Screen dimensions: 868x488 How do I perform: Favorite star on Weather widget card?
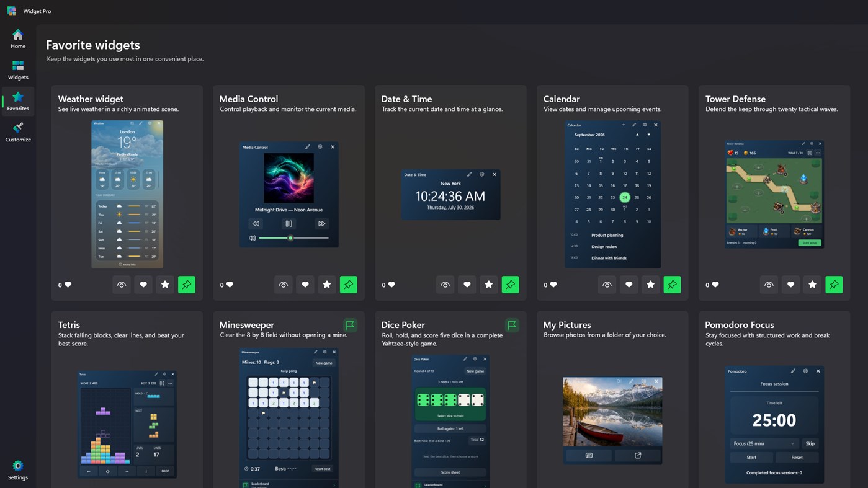click(x=165, y=285)
